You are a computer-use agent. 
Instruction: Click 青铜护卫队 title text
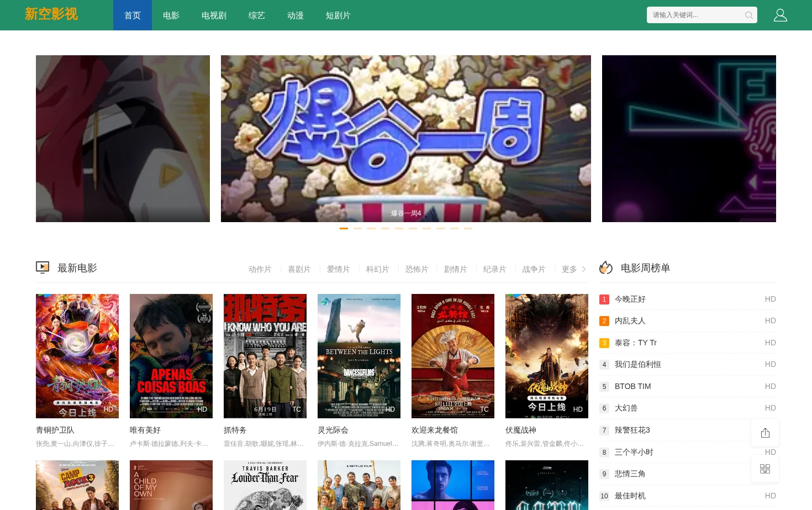(x=55, y=430)
